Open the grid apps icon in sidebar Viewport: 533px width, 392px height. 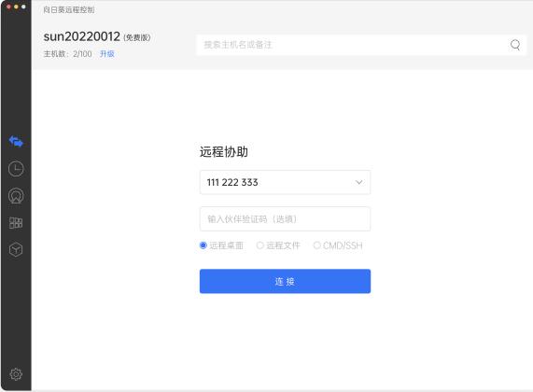(16, 223)
